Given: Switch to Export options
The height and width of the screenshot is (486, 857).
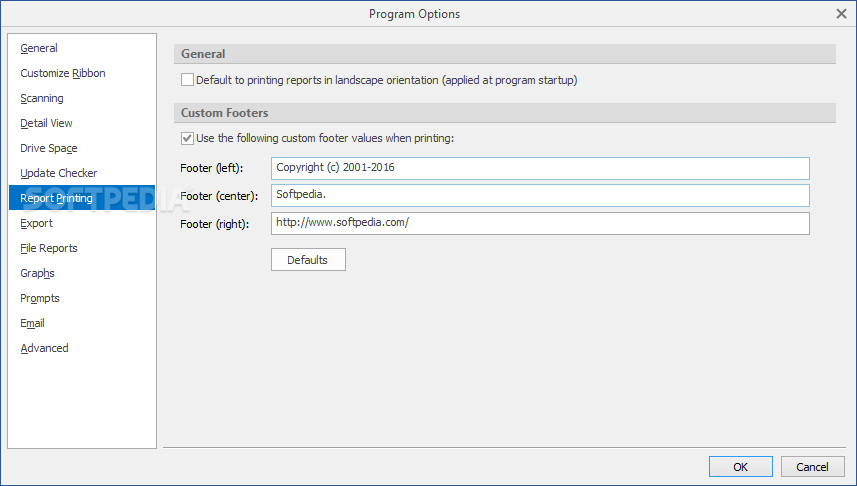Looking at the screenshot, I should (37, 223).
